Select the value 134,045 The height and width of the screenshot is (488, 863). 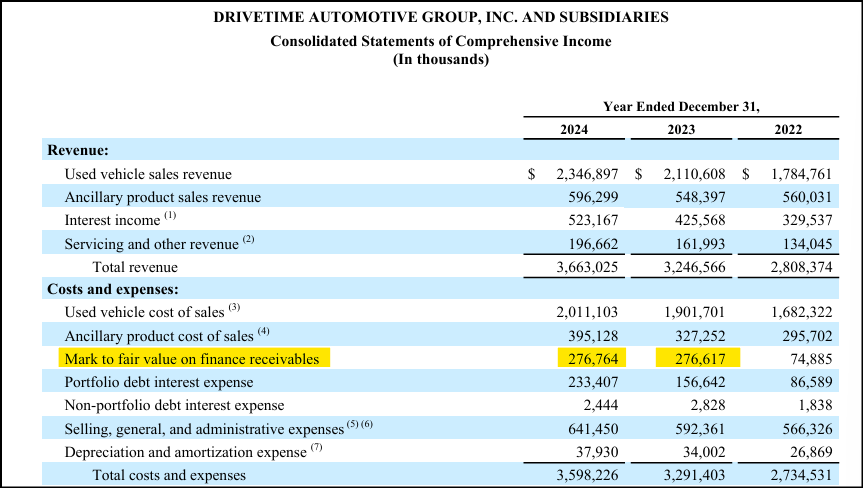(807, 244)
